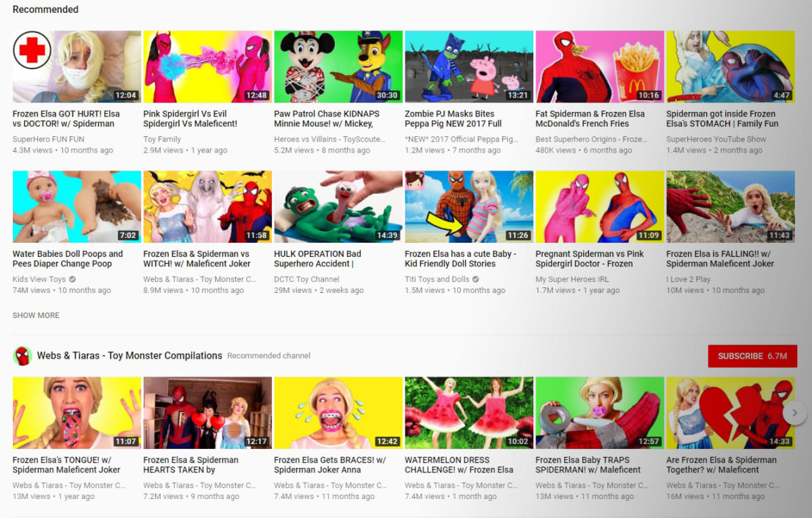Open SuperHeroes YouTube Show channel link
Screen dimensions: 812x518
tap(716, 140)
